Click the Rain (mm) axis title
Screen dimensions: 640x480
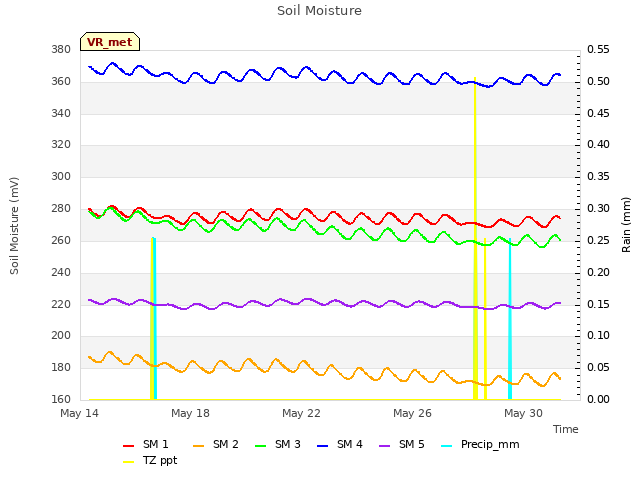pos(626,225)
